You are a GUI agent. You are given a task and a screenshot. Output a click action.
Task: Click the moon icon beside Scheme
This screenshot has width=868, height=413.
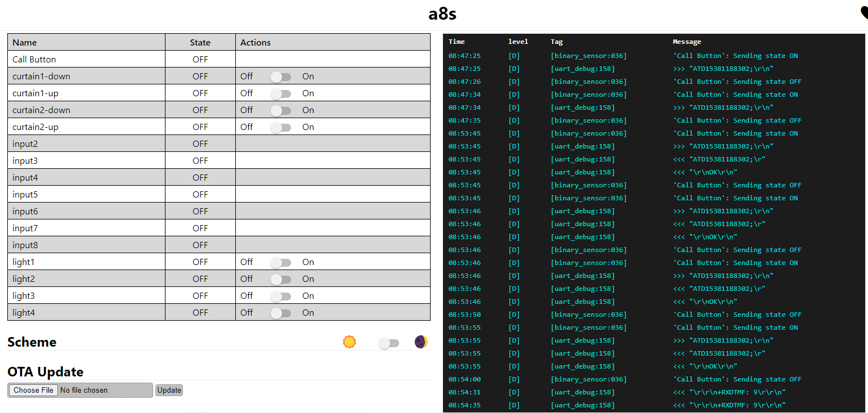click(421, 342)
